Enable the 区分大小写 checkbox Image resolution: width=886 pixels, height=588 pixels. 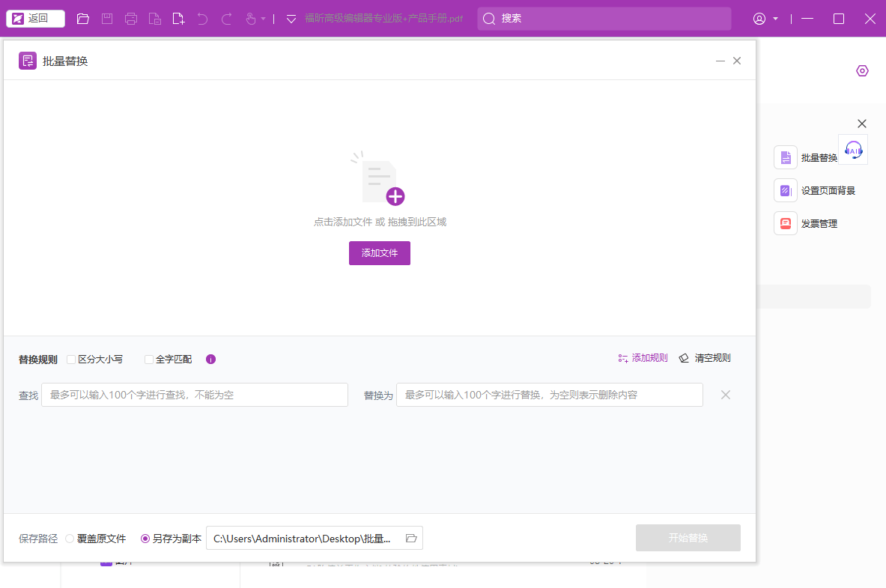click(71, 360)
